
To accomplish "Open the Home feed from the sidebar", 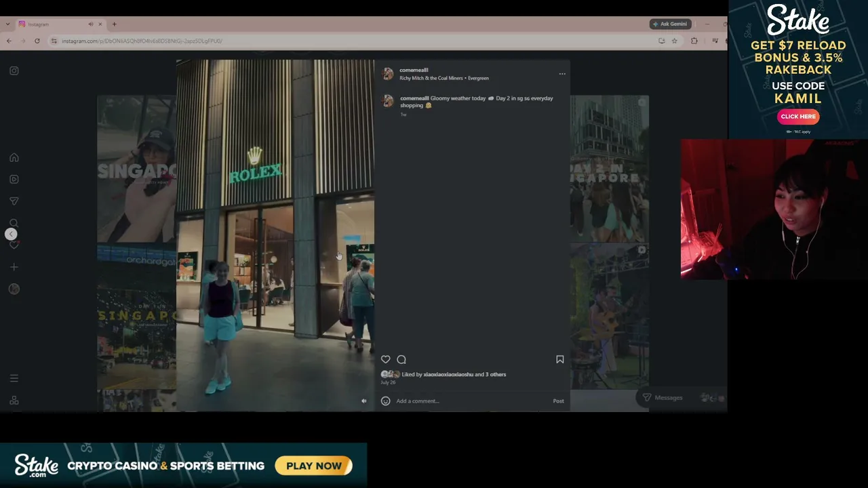I will (14, 157).
